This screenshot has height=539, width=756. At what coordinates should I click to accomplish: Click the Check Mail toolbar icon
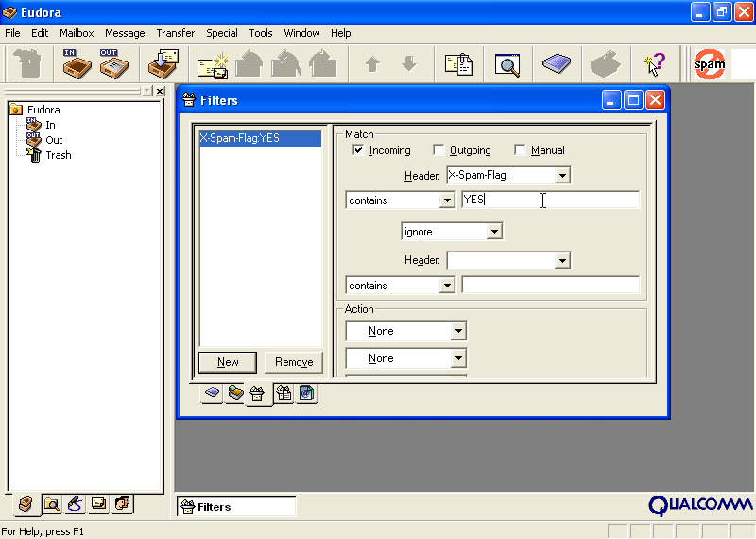click(x=163, y=63)
